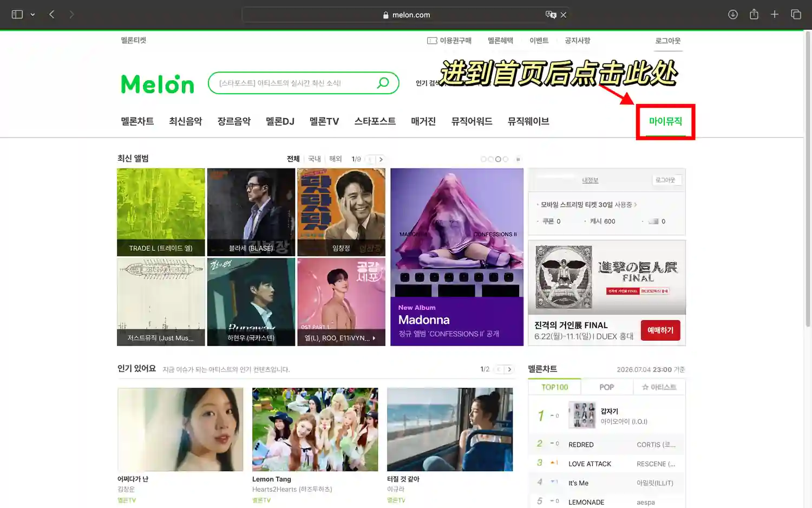Open Safari downloads icon
The image size is (812, 508).
[733, 15]
